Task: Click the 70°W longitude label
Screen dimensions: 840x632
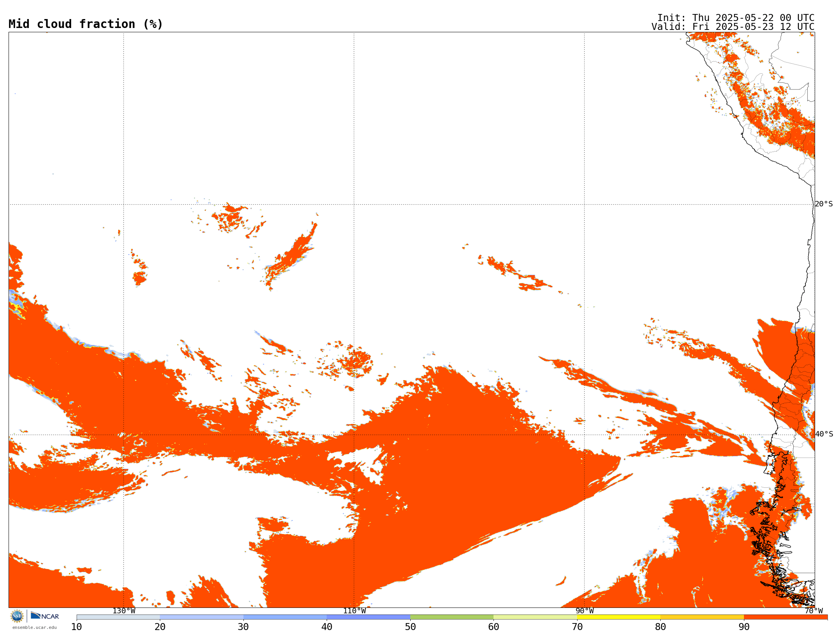Action: [x=814, y=611]
